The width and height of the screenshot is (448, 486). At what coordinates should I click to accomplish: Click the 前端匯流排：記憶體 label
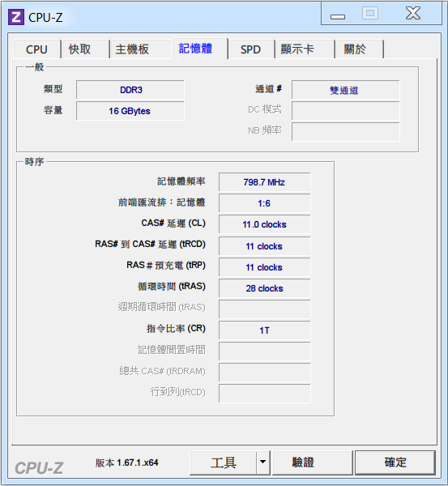pyautogui.click(x=162, y=202)
